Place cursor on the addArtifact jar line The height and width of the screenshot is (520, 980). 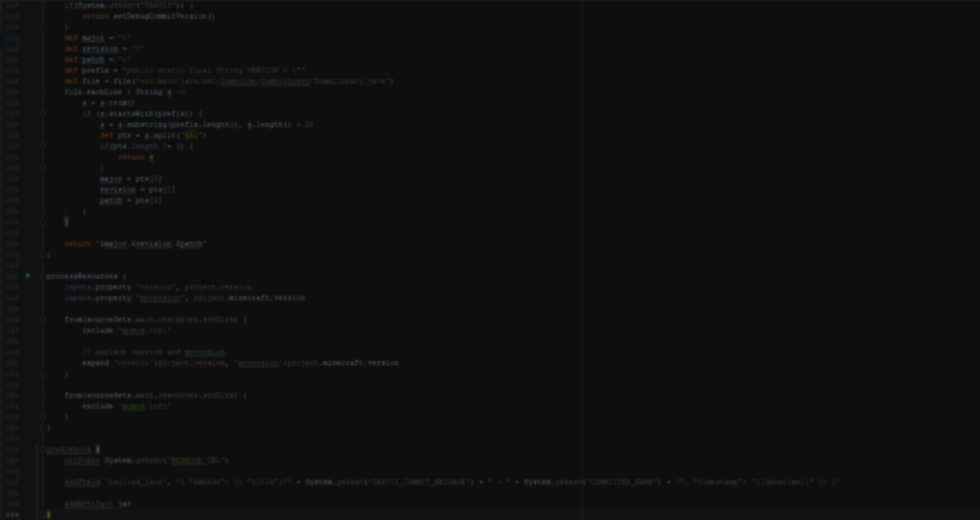click(x=97, y=504)
